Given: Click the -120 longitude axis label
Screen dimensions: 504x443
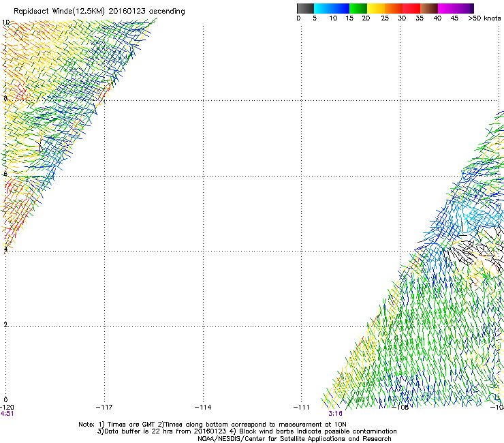Looking at the screenshot, I should [x=7, y=408].
